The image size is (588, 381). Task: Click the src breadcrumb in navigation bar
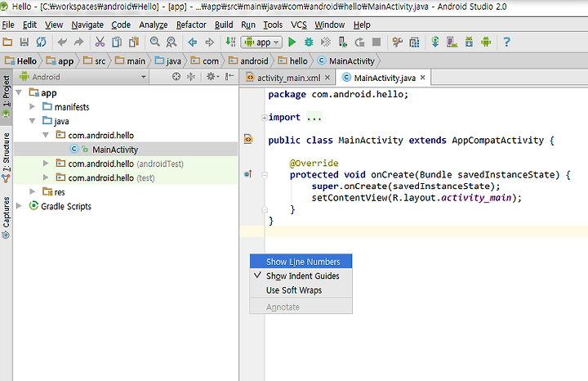click(x=95, y=61)
